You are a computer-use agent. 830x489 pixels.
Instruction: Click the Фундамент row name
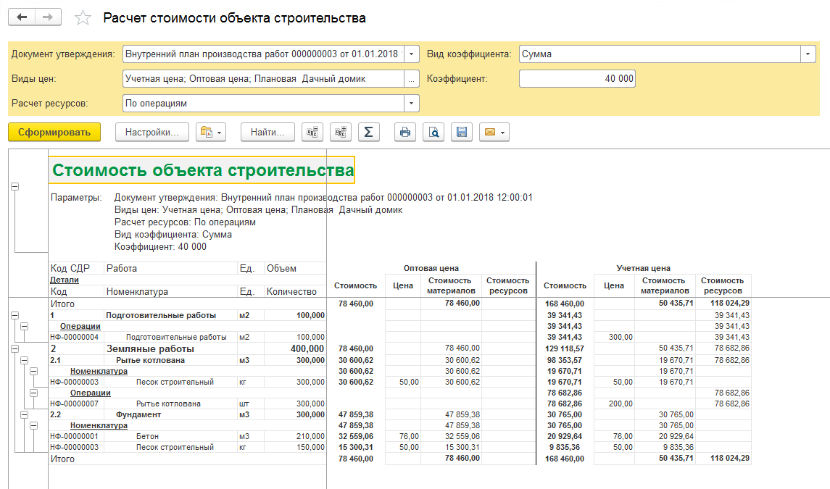[x=138, y=414]
